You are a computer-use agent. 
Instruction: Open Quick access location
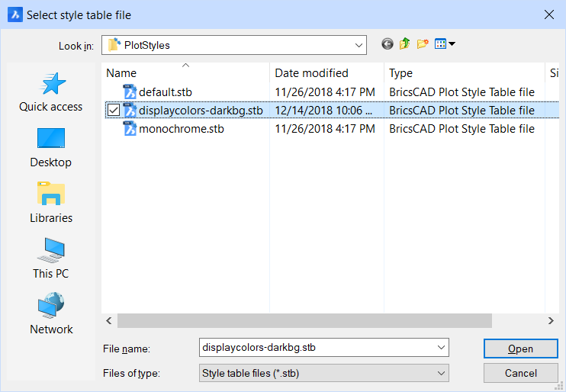pos(51,92)
